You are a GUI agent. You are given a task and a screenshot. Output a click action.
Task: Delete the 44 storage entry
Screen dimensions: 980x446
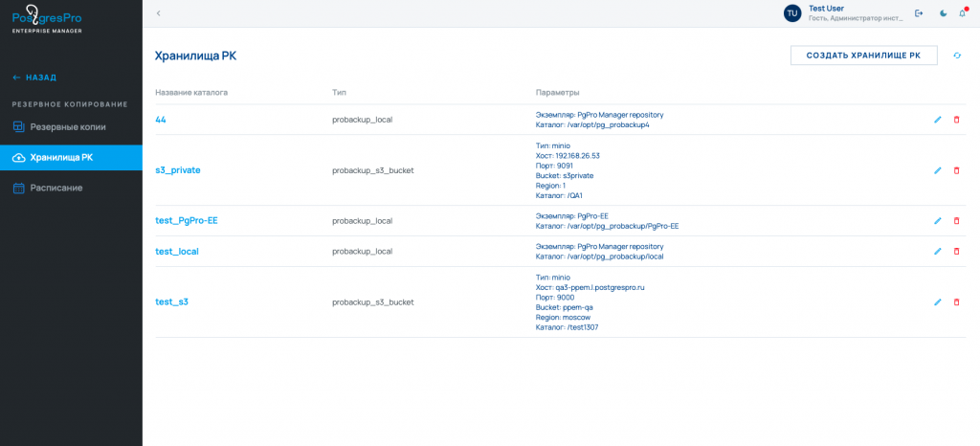pyautogui.click(x=956, y=120)
